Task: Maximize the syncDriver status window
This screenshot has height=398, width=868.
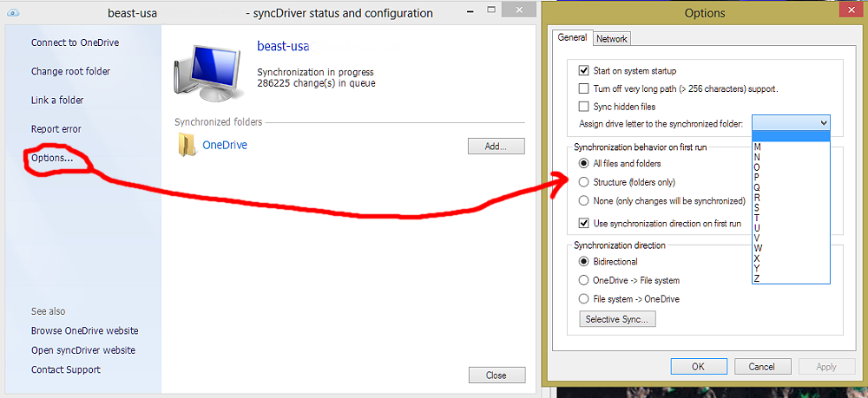Action: (x=491, y=10)
